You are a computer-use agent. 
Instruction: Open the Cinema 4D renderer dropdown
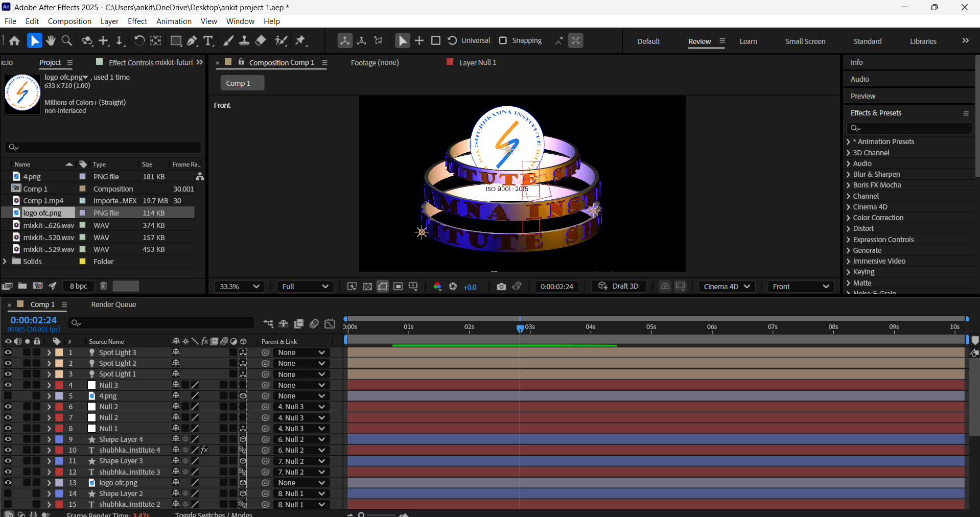tap(726, 287)
